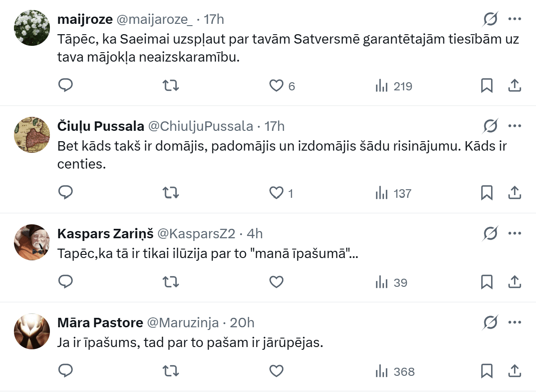Viewport: 536px width, 392px height.
Task: Open Māra Pastore's display name link
Action: [100, 323]
